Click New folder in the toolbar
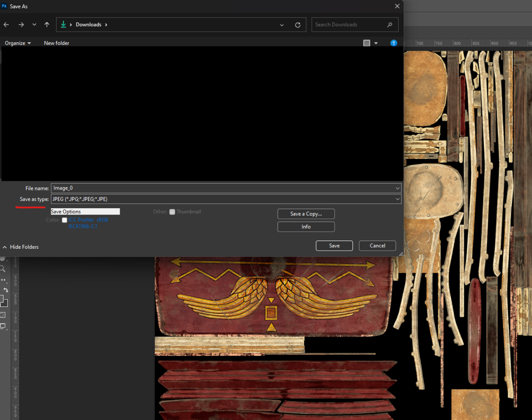532x420 pixels. coord(56,43)
